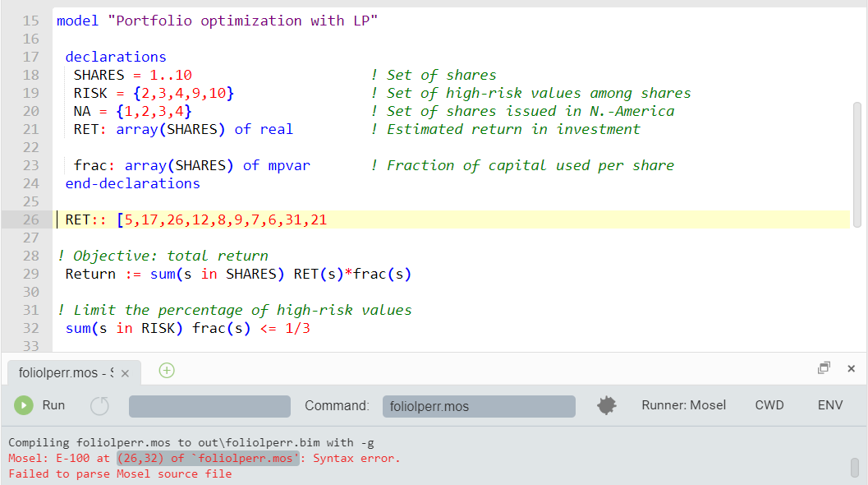The height and width of the screenshot is (485, 868).
Task: Click the plus icon to open a new tab
Action: point(166,371)
